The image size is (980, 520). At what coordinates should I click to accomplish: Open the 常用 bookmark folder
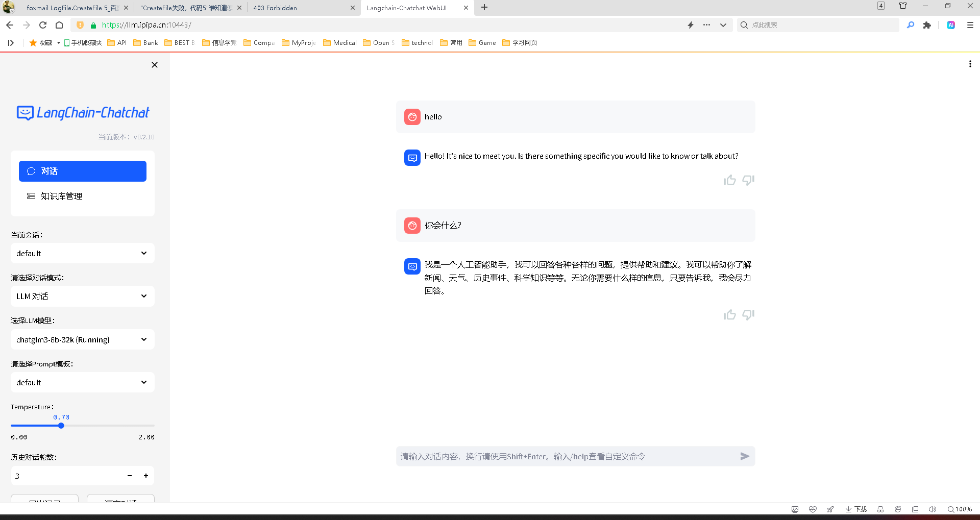point(451,43)
